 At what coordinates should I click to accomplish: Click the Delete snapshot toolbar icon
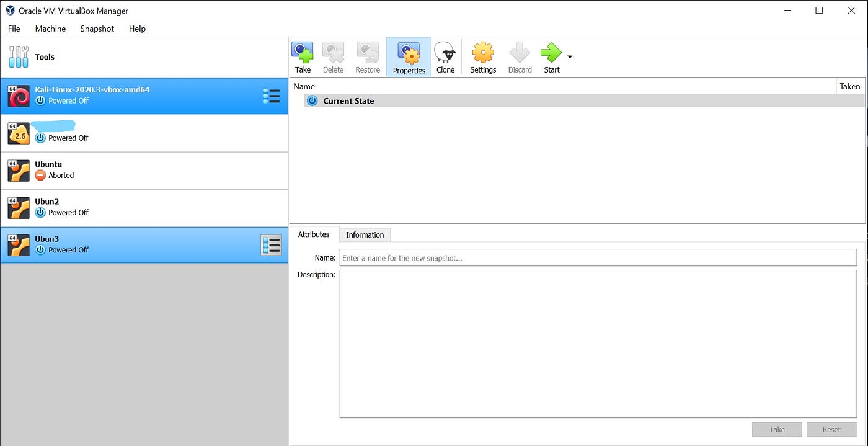[333, 53]
